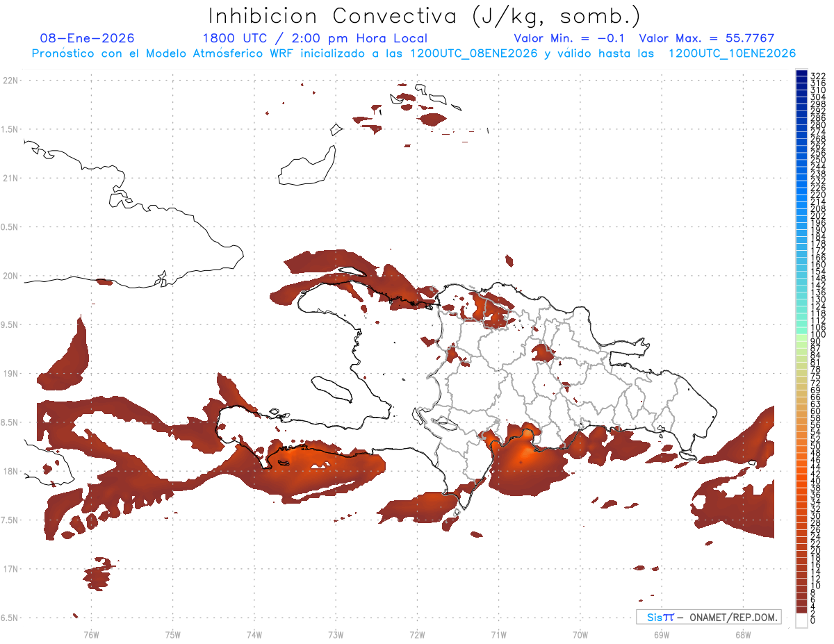834x644 pixels.
Task: Click the '1.5N' latitude label
Action: pos(10,129)
